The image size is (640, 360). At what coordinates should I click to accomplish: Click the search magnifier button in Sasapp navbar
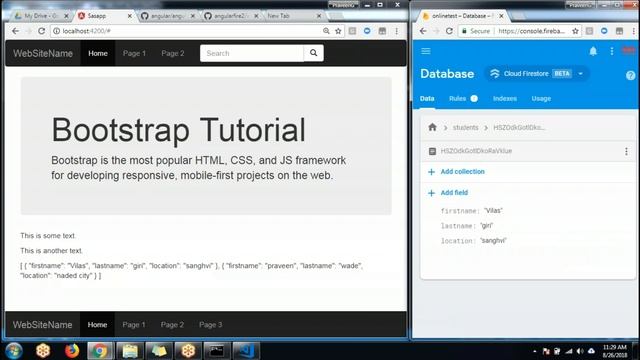click(313, 53)
